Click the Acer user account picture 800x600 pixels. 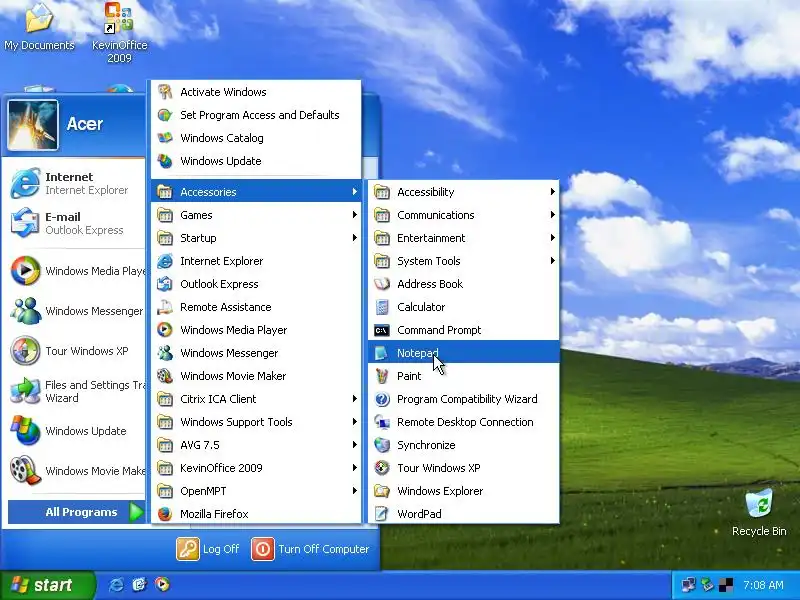pos(33,125)
